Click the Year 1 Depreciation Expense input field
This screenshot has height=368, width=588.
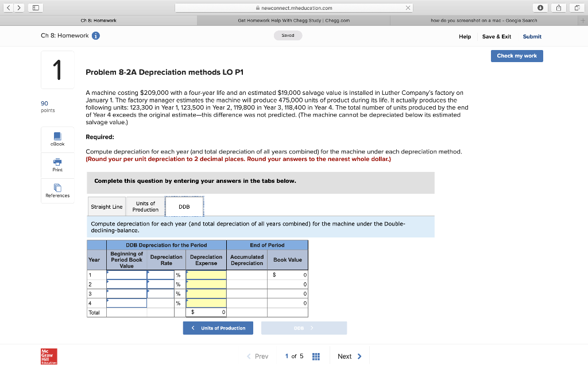tap(206, 274)
